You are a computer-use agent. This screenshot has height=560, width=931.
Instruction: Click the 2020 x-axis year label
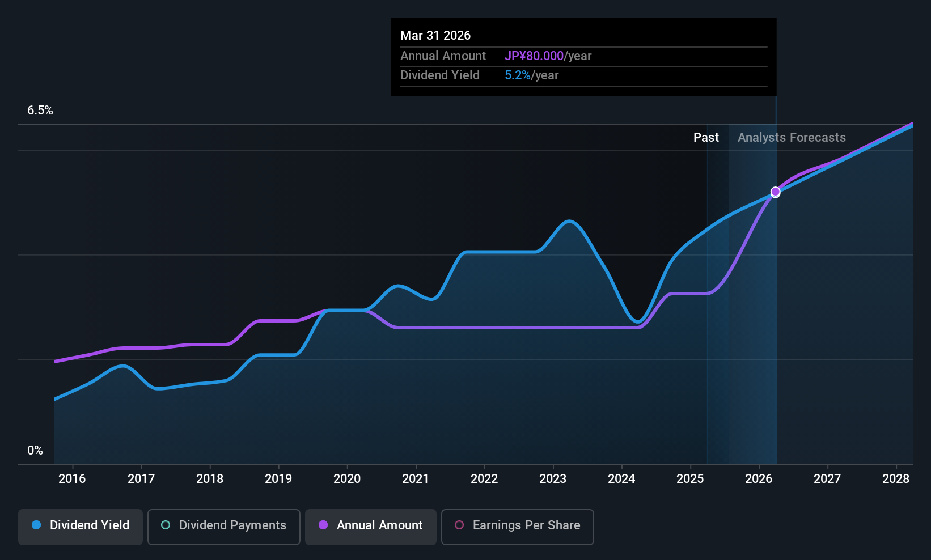347,479
